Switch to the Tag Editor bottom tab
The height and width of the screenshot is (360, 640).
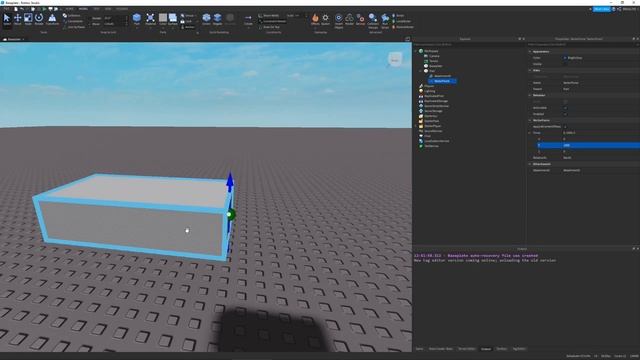pyautogui.click(x=519, y=349)
